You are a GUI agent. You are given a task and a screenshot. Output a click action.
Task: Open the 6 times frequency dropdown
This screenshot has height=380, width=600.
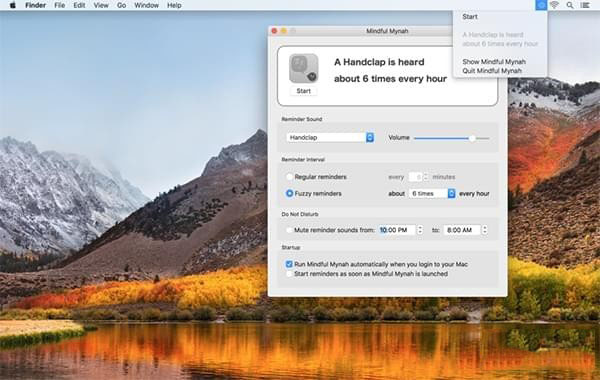click(x=432, y=193)
